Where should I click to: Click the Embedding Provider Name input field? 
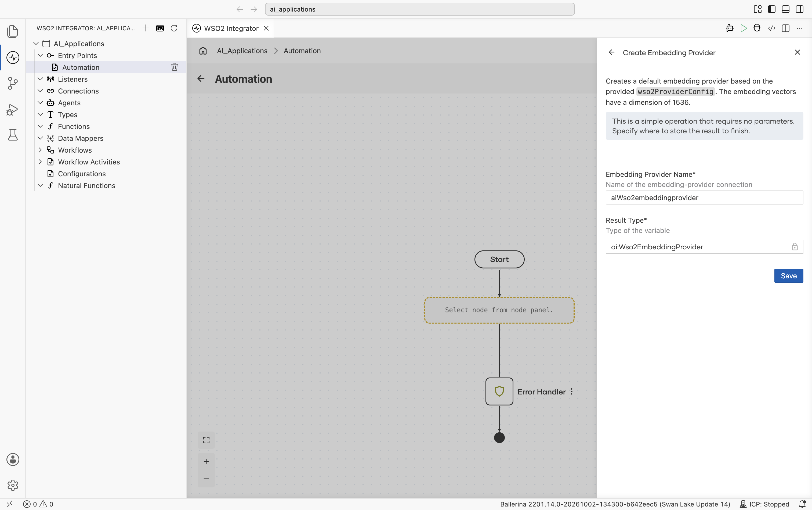pos(704,198)
